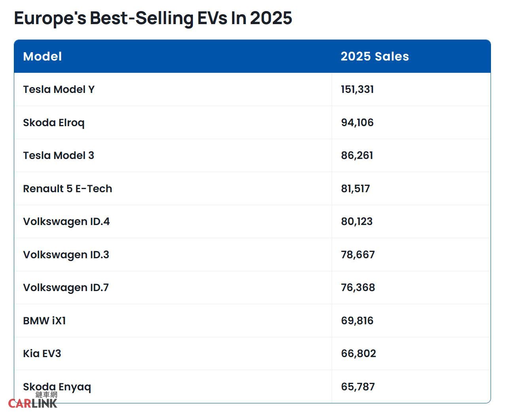The image size is (506, 420).
Task: Click the Skoda Enyaq model name
Action: (57, 386)
